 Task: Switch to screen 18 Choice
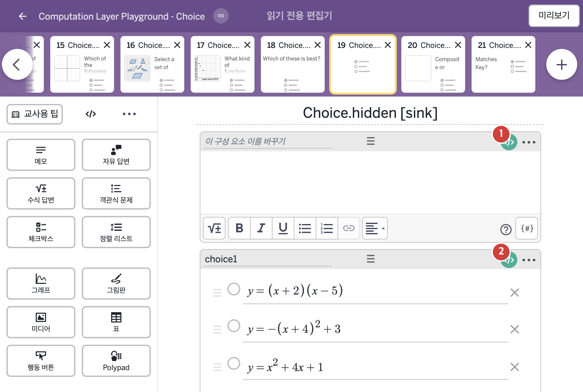[293, 64]
